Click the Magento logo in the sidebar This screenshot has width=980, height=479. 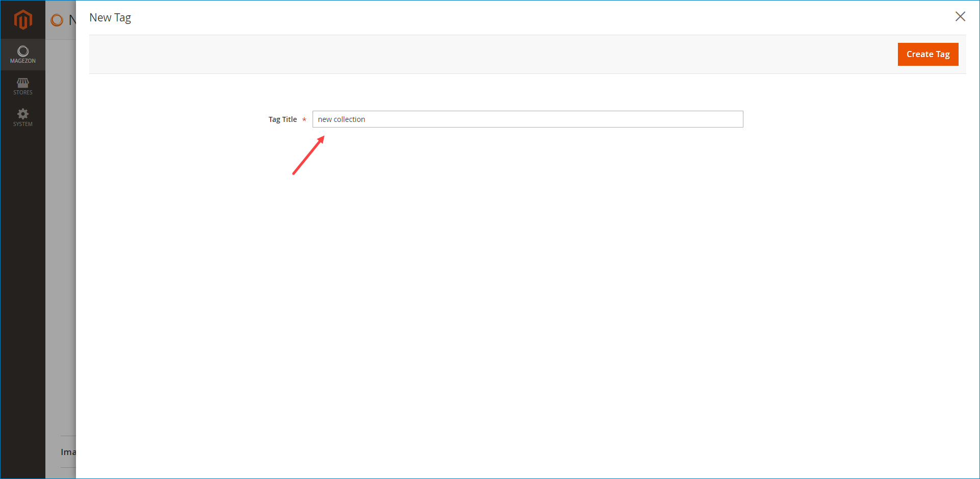(x=22, y=19)
